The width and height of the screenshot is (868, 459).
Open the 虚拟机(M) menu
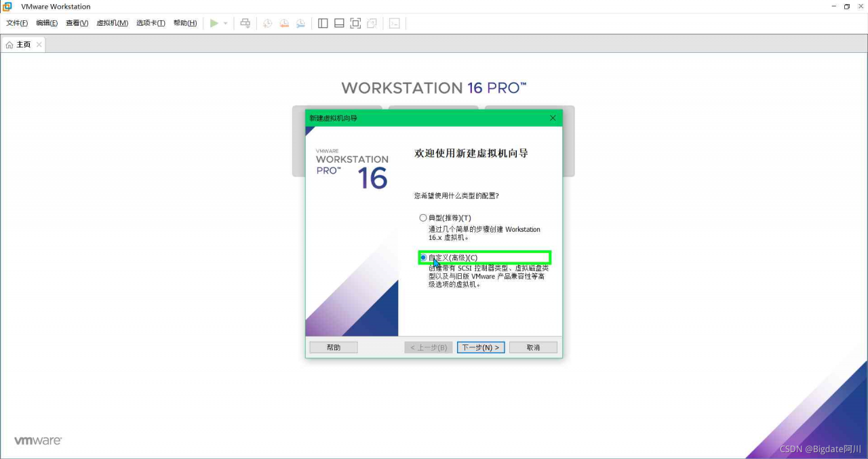112,23
